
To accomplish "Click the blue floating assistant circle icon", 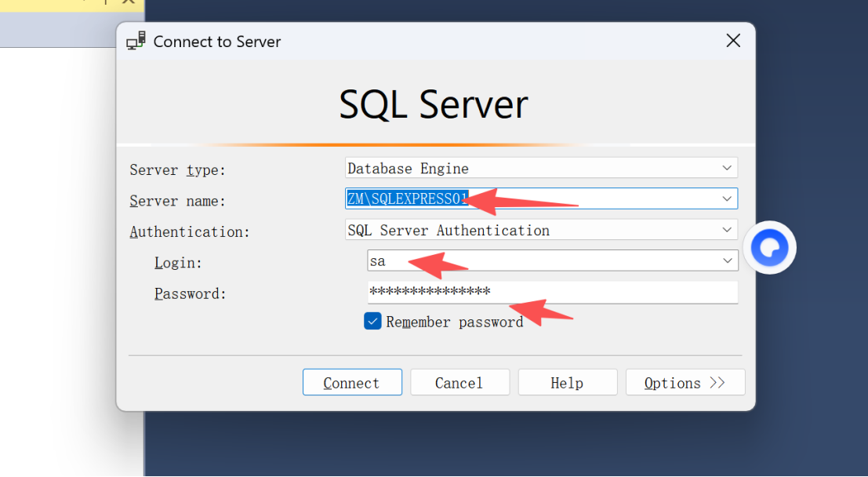I will click(769, 248).
